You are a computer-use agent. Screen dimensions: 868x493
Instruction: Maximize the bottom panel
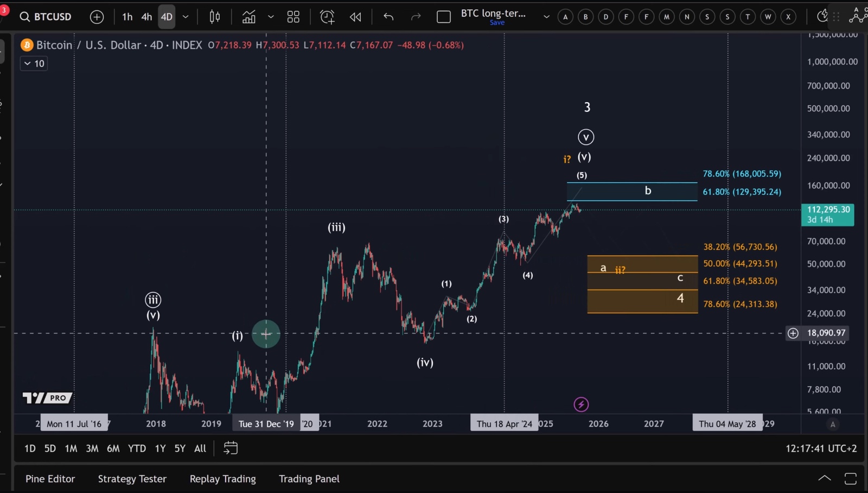tap(850, 478)
